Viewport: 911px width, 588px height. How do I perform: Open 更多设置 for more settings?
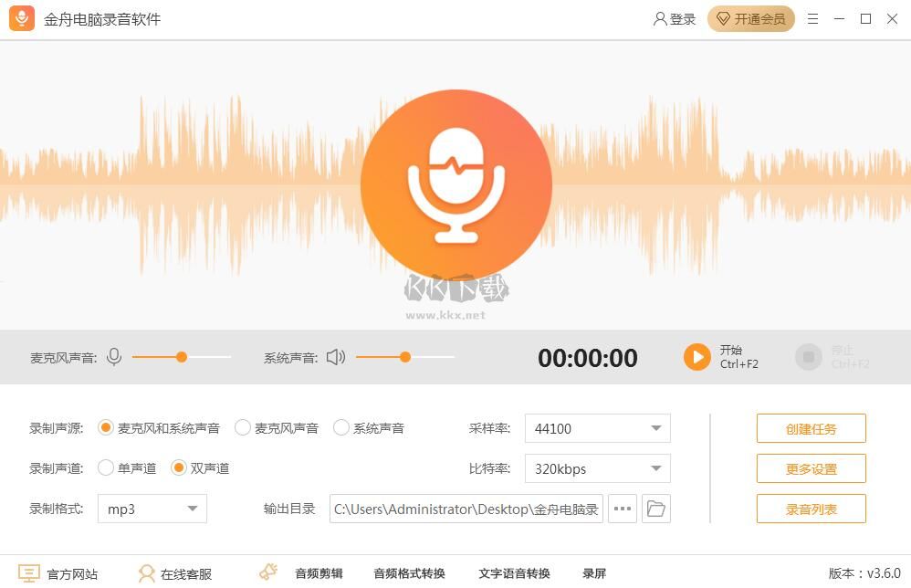pyautogui.click(x=811, y=467)
